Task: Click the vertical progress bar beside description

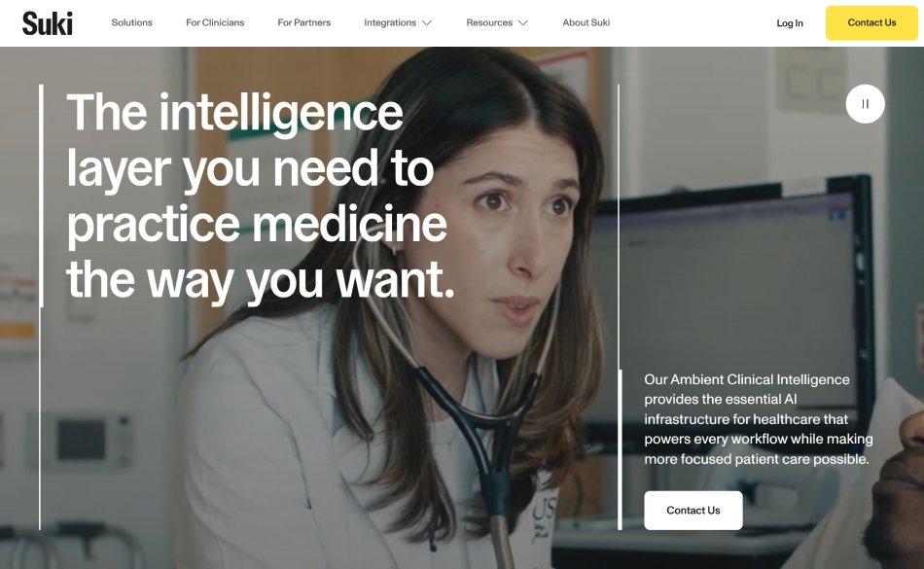Action: pos(620,449)
